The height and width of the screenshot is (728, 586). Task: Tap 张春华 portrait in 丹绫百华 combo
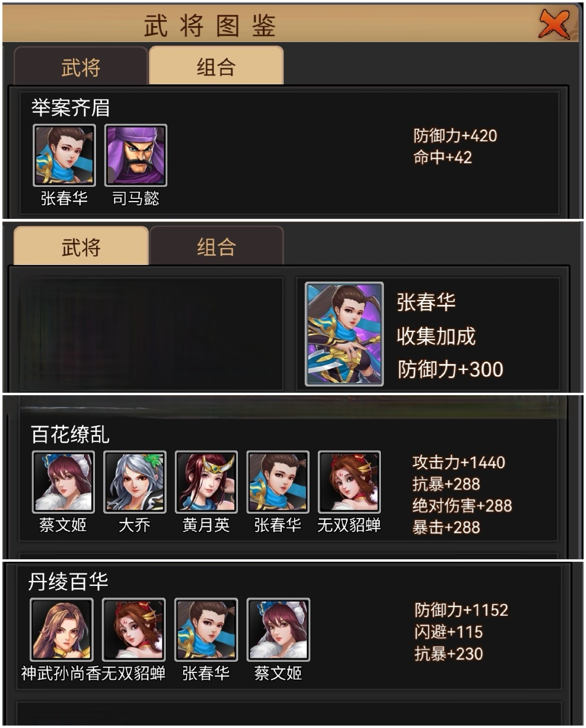[x=206, y=630]
